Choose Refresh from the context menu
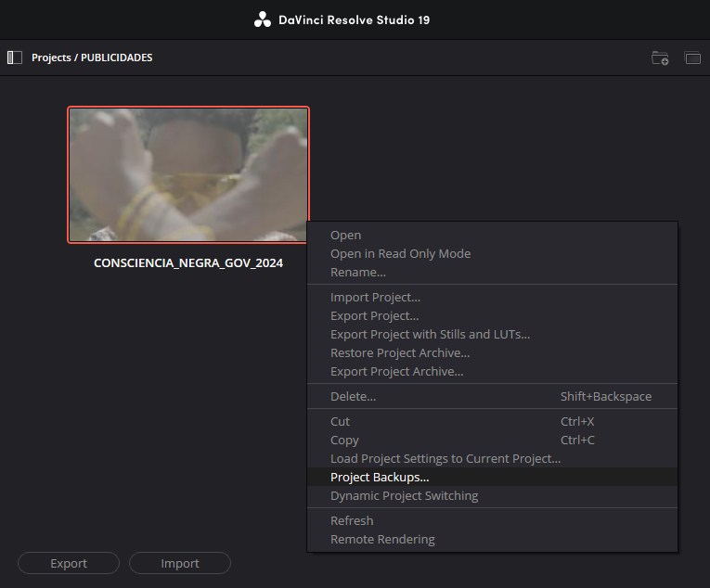 pyautogui.click(x=492, y=520)
